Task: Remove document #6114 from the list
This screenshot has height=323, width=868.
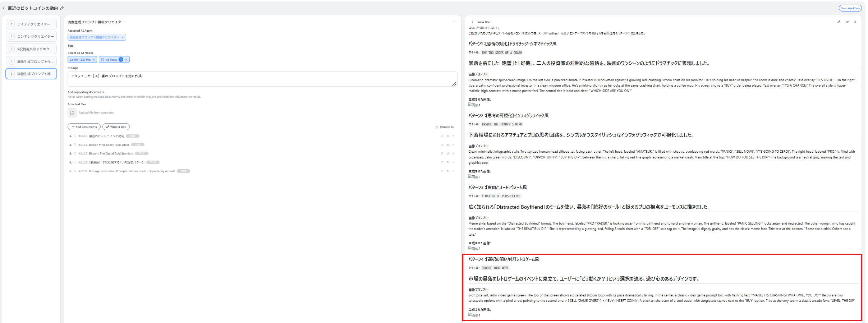Action: pyautogui.click(x=454, y=145)
